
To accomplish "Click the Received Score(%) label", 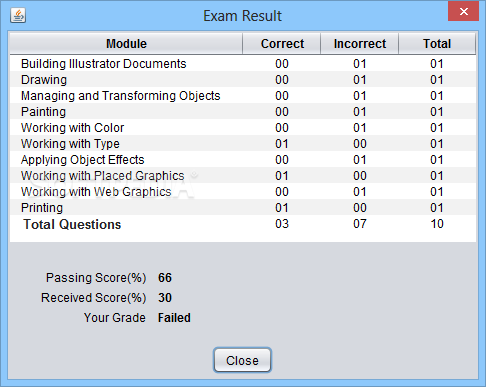I will pos(94,298).
